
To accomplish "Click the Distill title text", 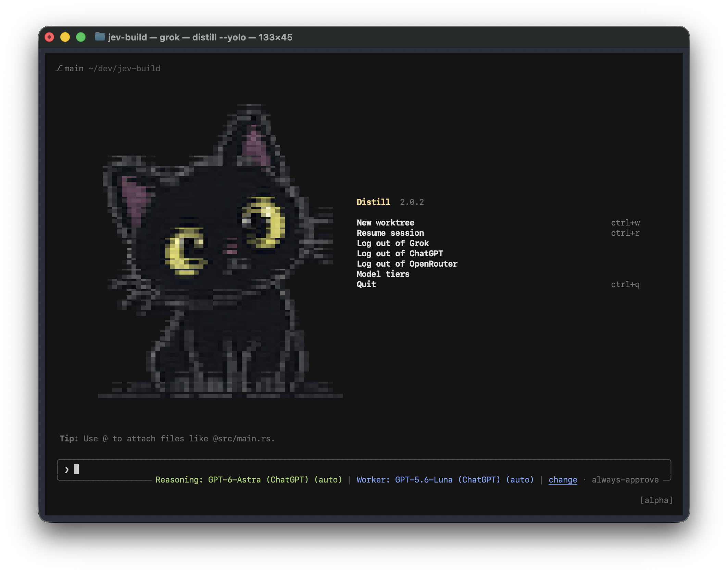I will [373, 202].
